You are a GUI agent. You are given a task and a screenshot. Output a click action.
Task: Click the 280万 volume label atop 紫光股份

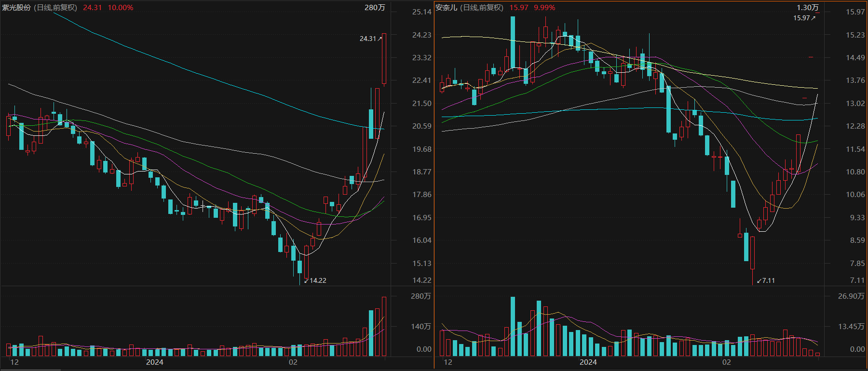pos(375,8)
